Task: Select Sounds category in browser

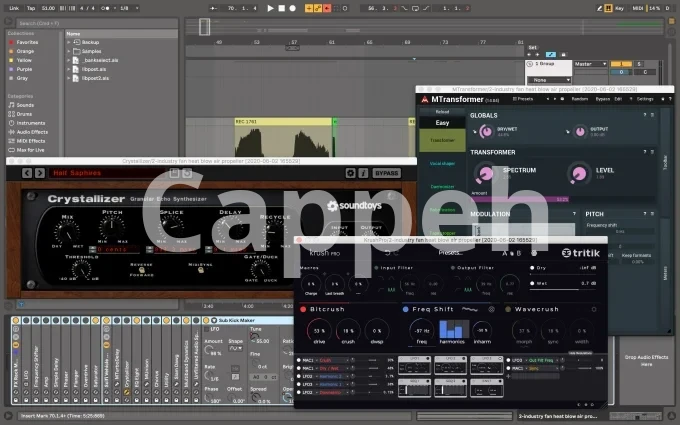Action: (x=24, y=104)
